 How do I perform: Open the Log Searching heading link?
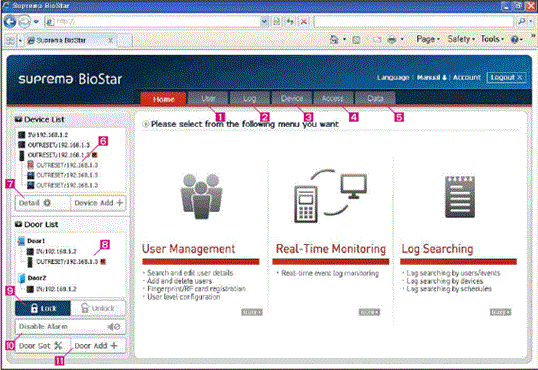coord(437,249)
